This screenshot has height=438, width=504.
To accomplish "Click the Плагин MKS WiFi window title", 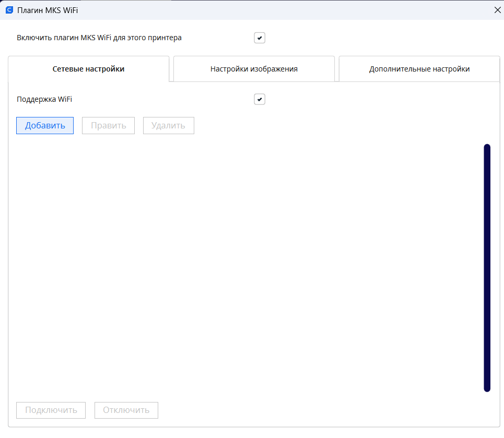I will click(x=48, y=10).
